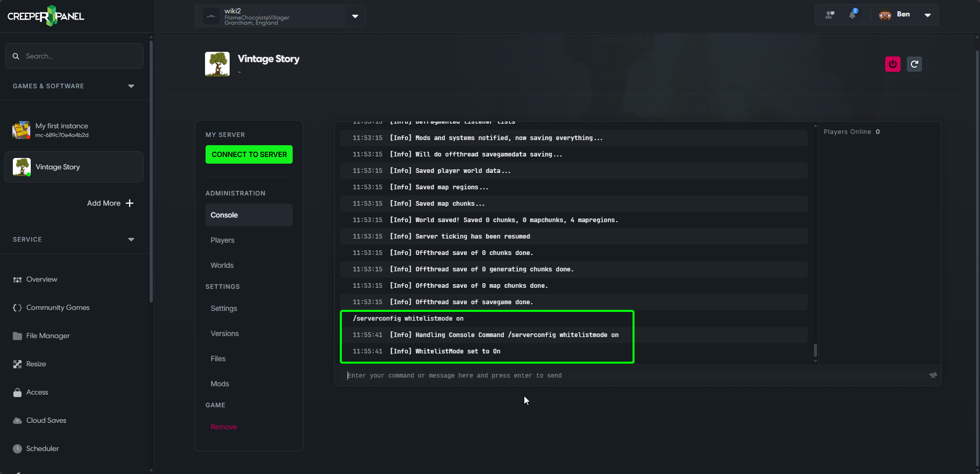Screen dimensions: 980x474
Task: Open File Manager in Service menu
Action: tap(48, 336)
